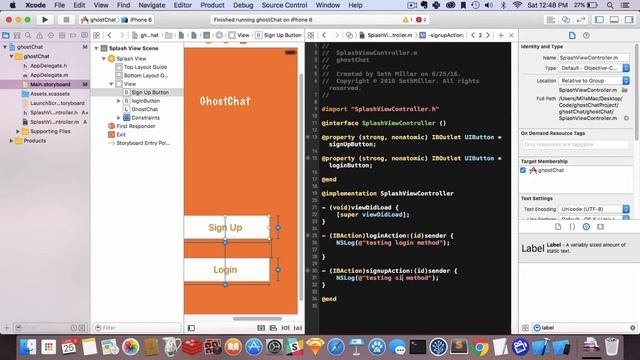
Task: Select the Sign Up button on canvas
Action: [x=227, y=227]
